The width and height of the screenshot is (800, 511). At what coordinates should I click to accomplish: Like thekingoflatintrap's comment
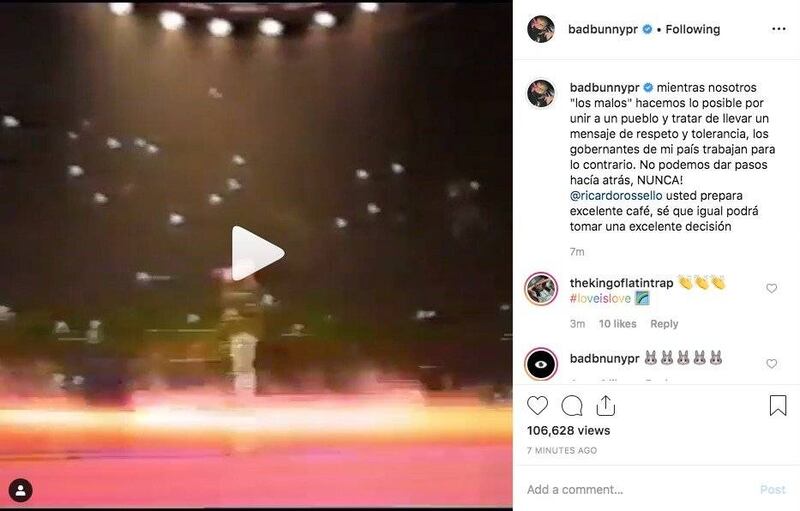tap(771, 288)
